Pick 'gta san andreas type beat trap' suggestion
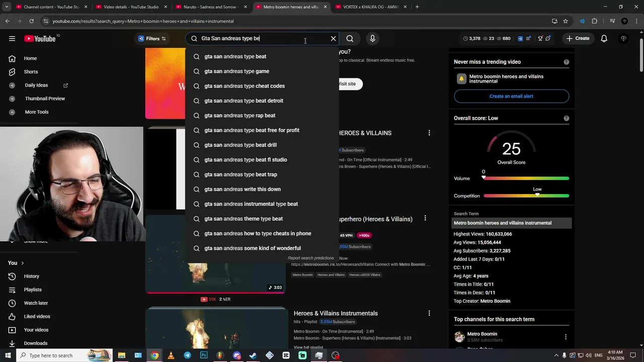644x362 pixels. (x=262, y=174)
